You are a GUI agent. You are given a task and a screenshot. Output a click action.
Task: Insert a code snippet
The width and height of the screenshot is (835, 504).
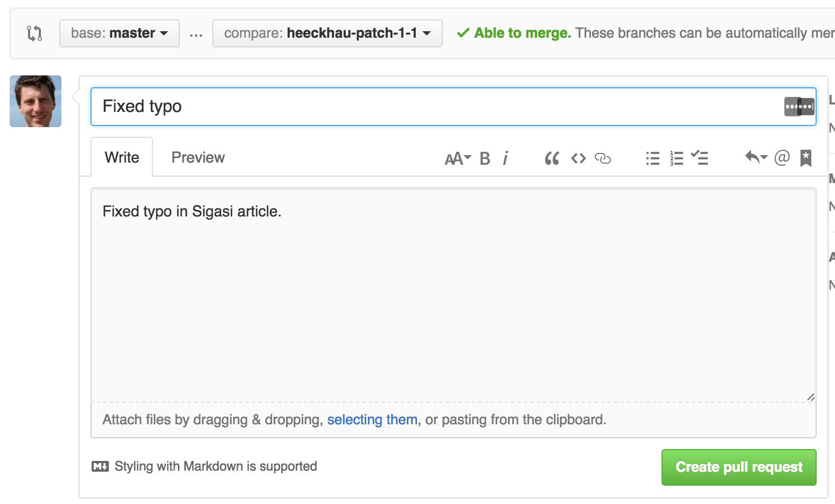(x=579, y=158)
